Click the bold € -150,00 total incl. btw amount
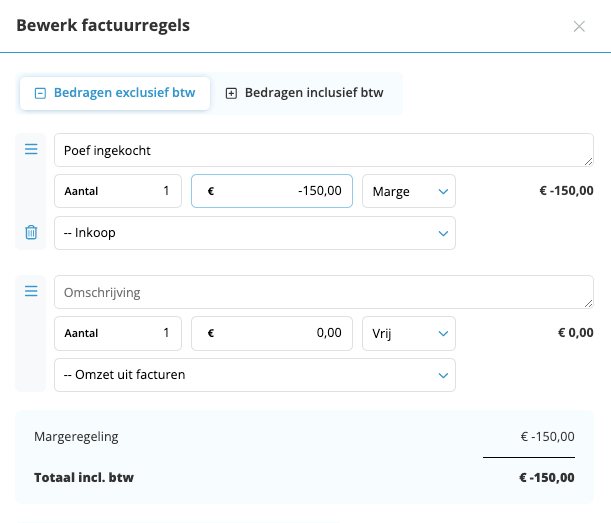 pos(547,477)
